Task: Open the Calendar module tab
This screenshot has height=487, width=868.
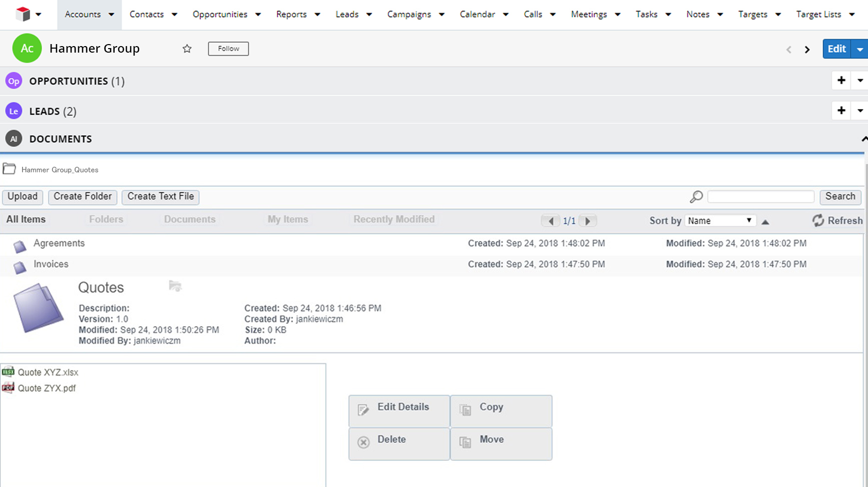Action: (x=478, y=15)
